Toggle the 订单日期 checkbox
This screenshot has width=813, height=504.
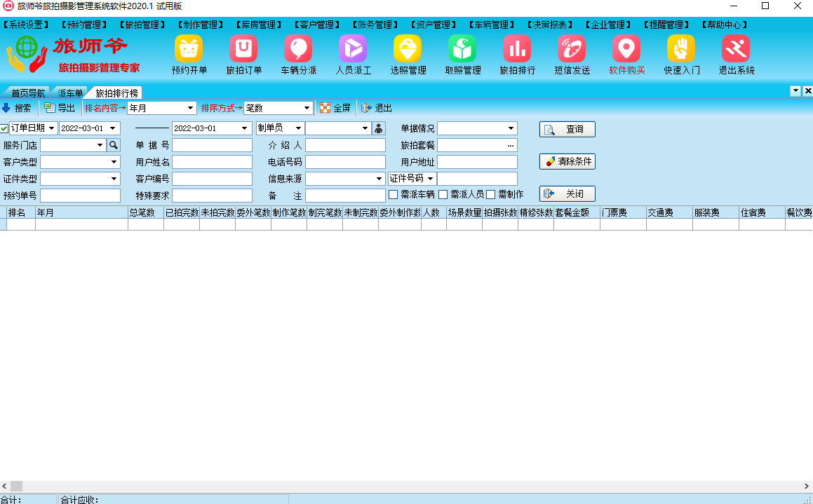(4, 128)
